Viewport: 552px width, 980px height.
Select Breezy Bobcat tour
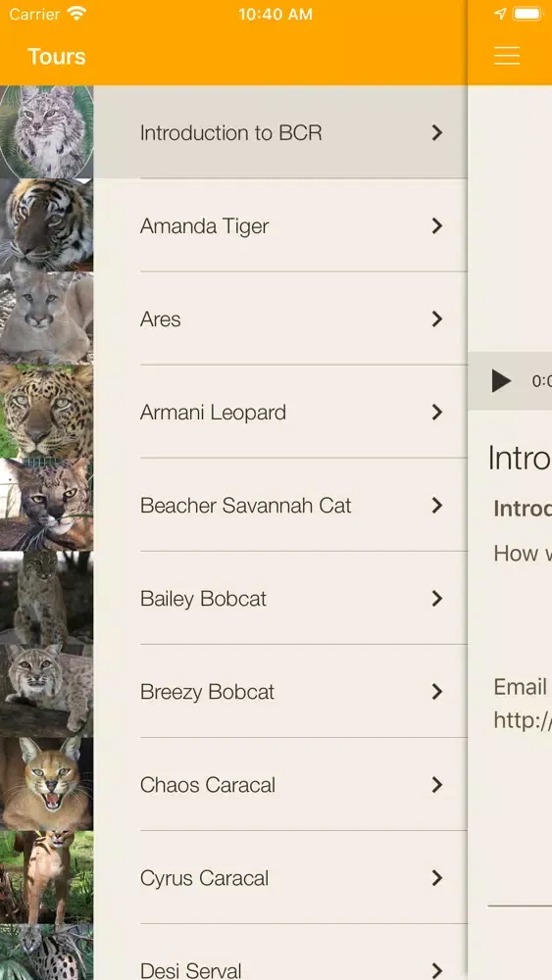tap(233, 691)
